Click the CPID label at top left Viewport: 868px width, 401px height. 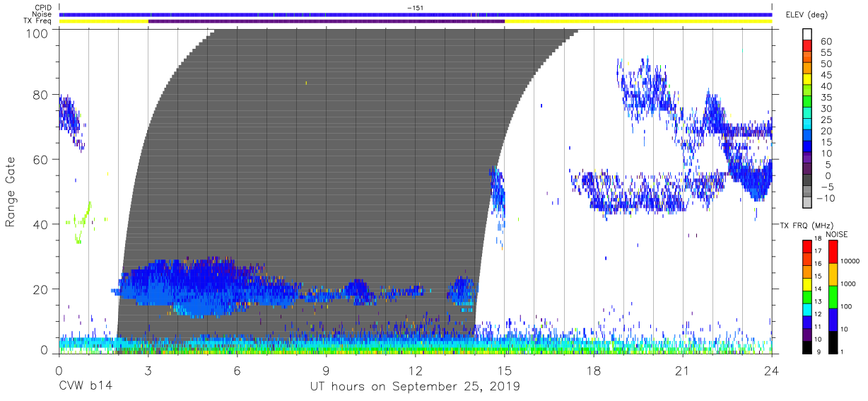[44, 7]
